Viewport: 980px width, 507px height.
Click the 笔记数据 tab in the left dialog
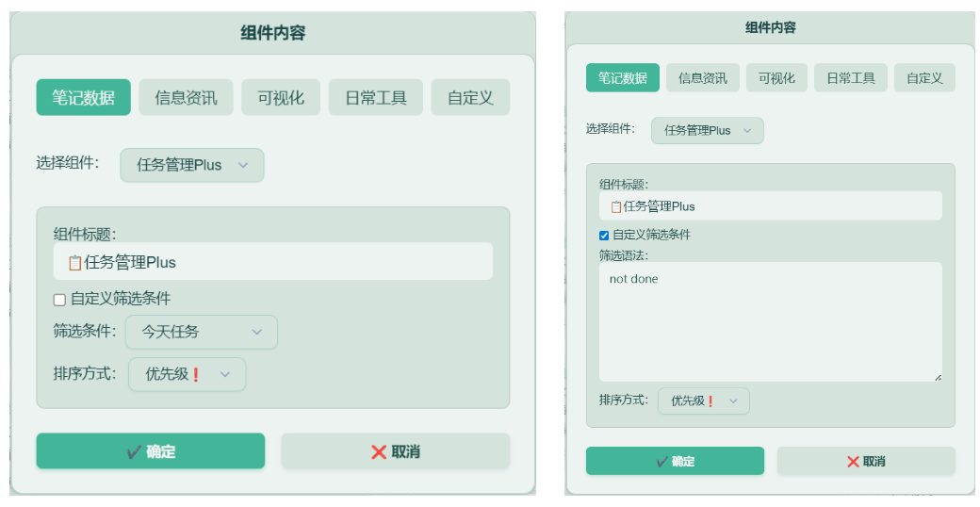pos(83,98)
